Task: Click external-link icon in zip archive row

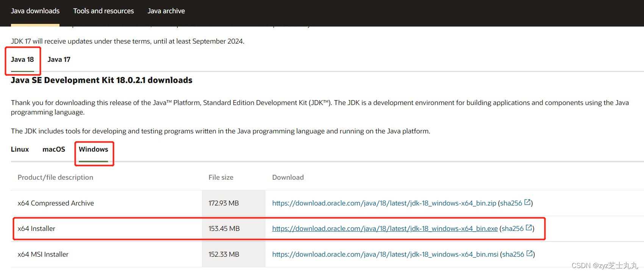Action: [x=527, y=202]
